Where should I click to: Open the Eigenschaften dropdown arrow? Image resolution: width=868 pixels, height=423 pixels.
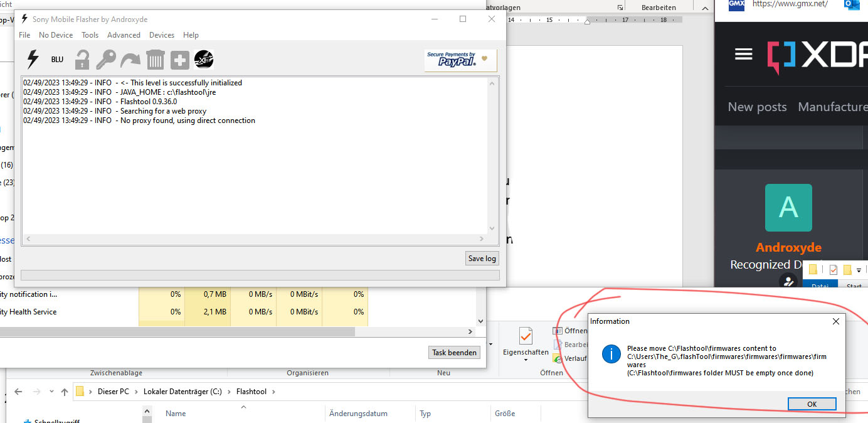click(x=526, y=360)
